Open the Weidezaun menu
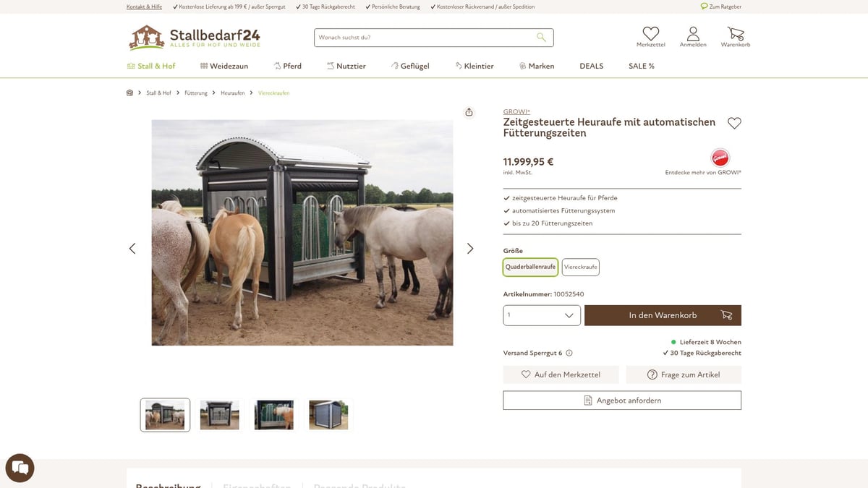Image resolution: width=868 pixels, height=488 pixels. point(224,66)
